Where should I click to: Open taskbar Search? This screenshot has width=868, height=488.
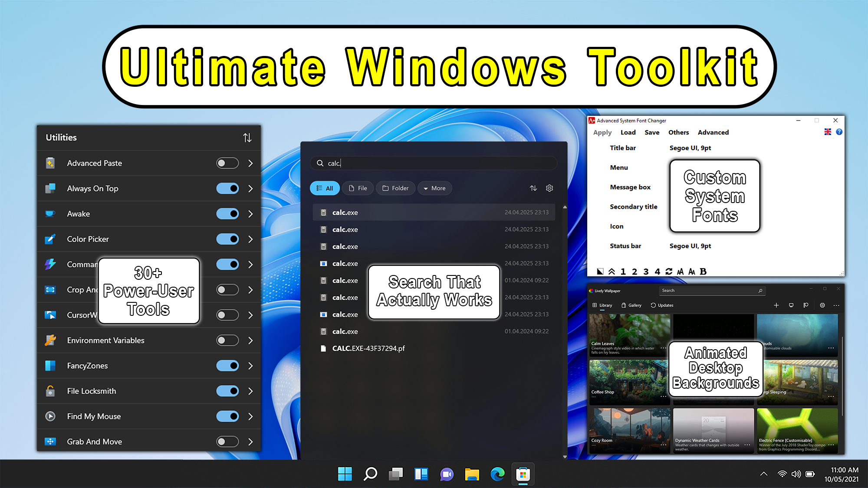(370, 474)
